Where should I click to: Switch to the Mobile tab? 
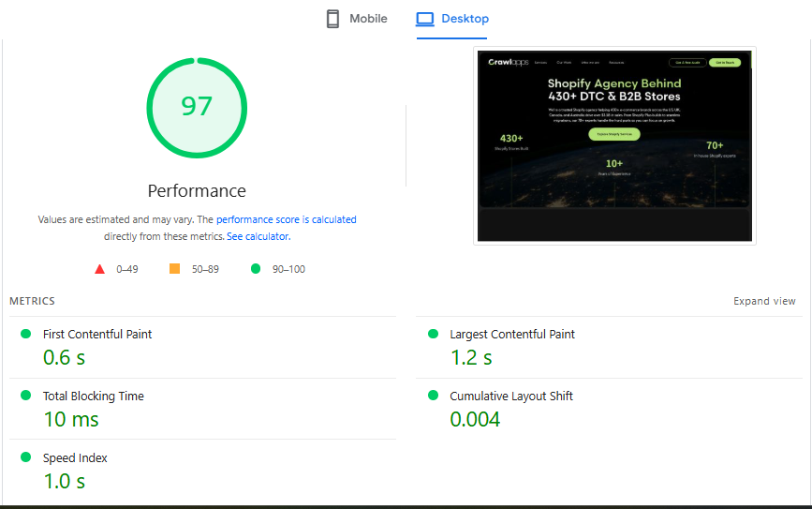pos(357,19)
